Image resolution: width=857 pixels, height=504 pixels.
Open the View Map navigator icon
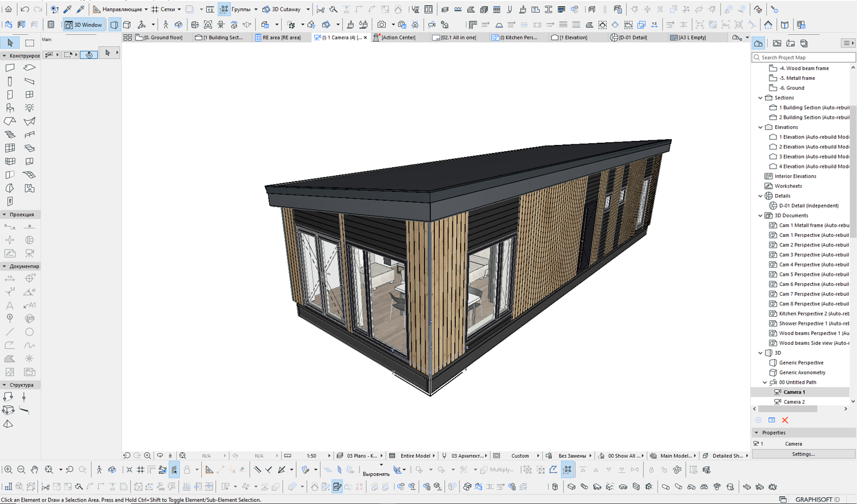tap(777, 43)
